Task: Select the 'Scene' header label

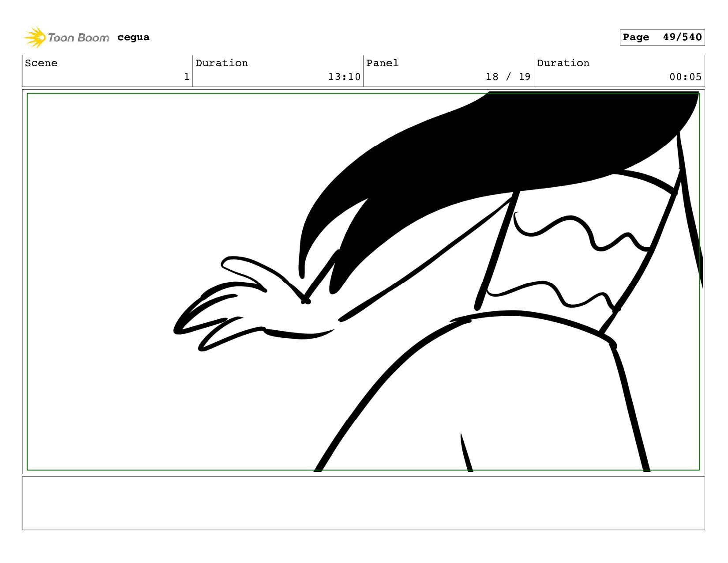Action: pos(41,63)
